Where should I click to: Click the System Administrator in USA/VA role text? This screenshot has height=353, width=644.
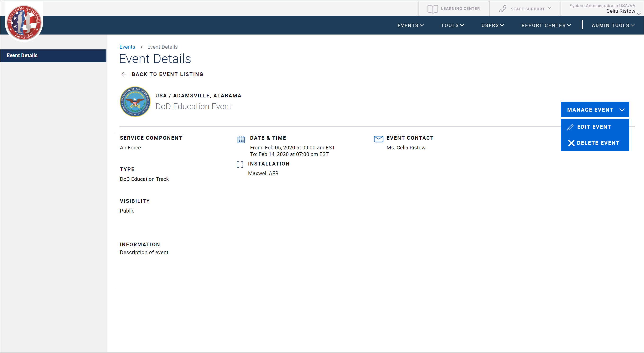click(602, 5)
